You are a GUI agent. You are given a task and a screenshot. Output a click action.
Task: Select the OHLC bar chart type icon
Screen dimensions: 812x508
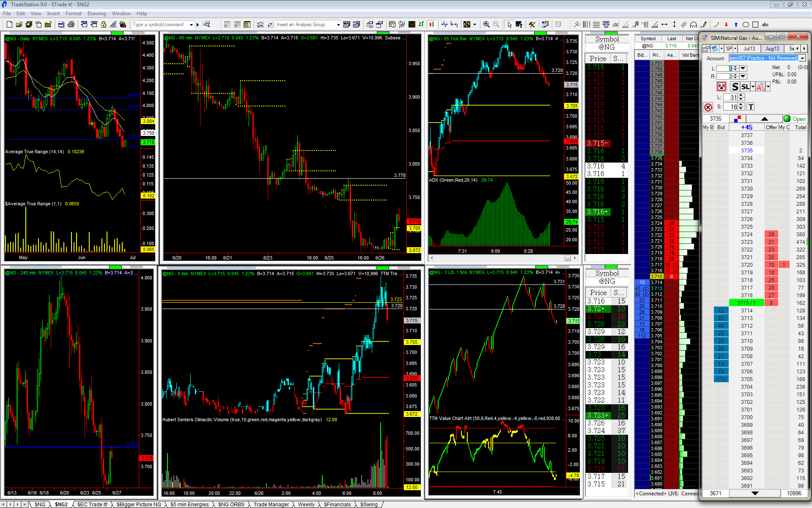421,25
